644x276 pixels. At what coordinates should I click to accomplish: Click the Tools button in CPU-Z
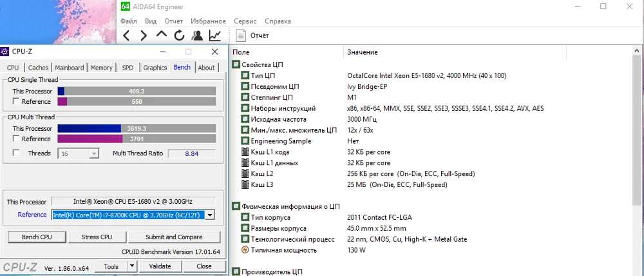[x=111, y=266]
